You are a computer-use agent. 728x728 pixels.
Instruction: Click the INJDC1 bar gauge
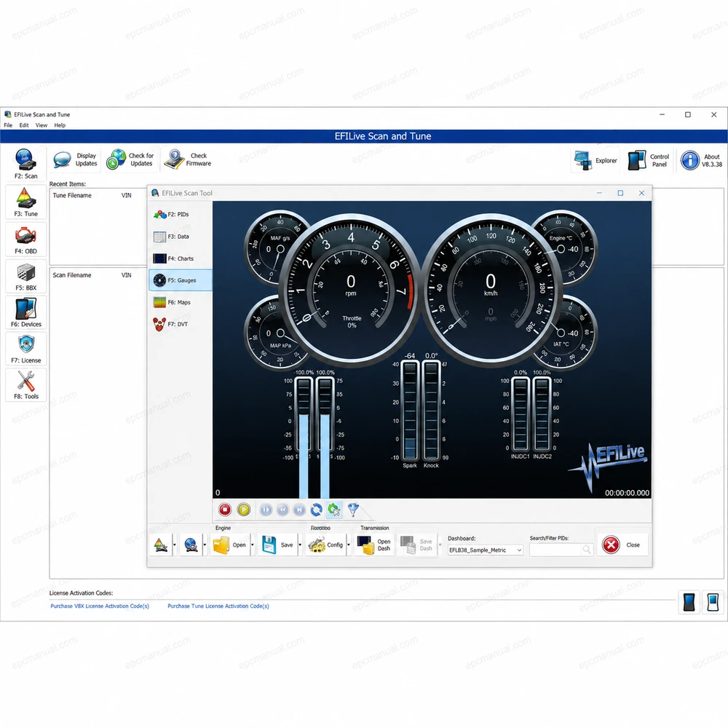click(x=520, y=414)
